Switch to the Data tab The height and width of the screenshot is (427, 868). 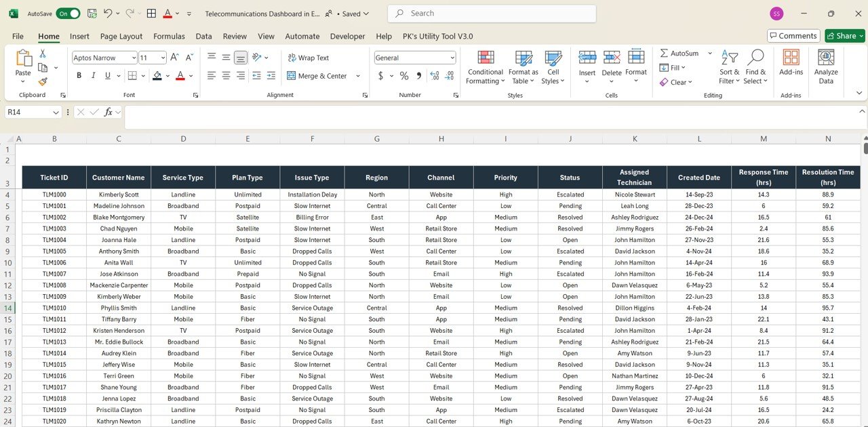click(x=203, y=37)
